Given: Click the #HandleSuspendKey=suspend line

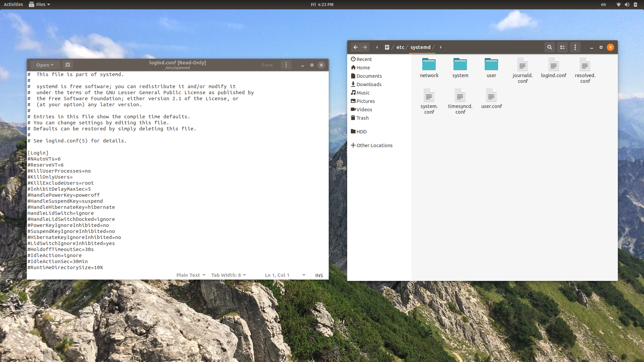Looking at the screenshot, I should tap(65, 201).
